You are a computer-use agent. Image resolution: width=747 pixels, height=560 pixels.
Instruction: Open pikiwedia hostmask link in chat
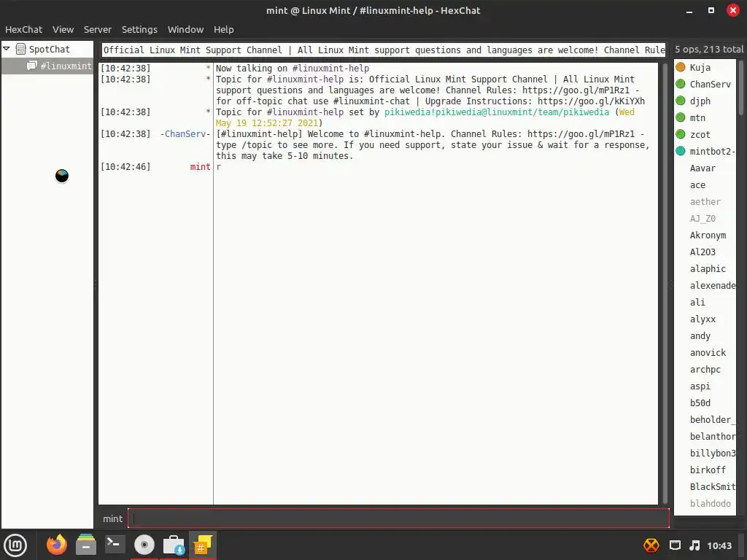point(496,112)
